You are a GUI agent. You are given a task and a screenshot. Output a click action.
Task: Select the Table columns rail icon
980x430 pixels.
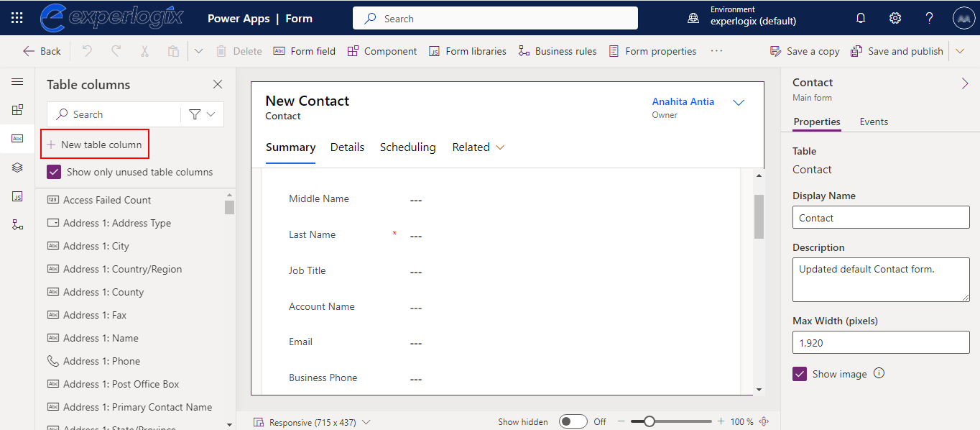coord(17,138)
